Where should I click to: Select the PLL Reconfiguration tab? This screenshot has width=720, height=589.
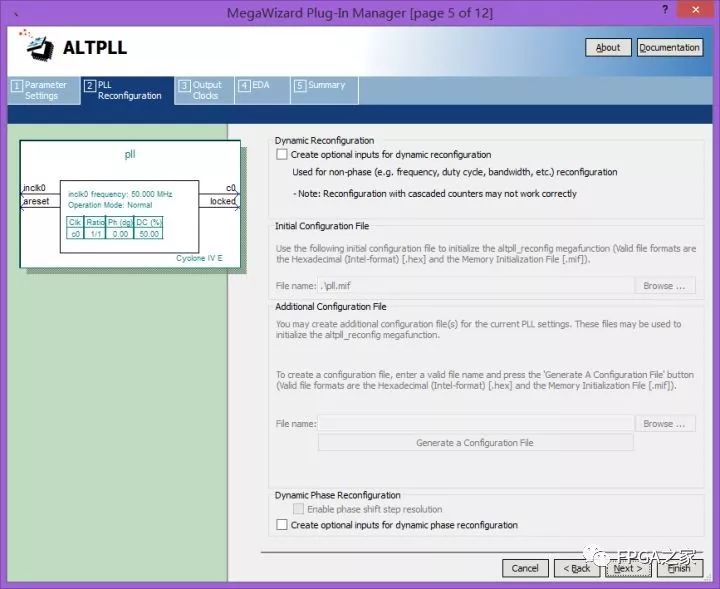pos(124,90)
